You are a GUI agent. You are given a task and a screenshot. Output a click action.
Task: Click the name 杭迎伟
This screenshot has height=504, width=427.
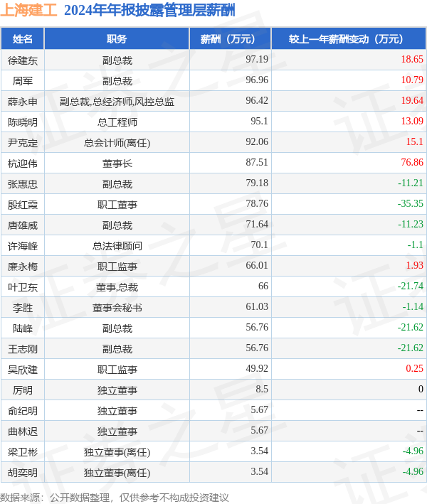tap(23, 163)
